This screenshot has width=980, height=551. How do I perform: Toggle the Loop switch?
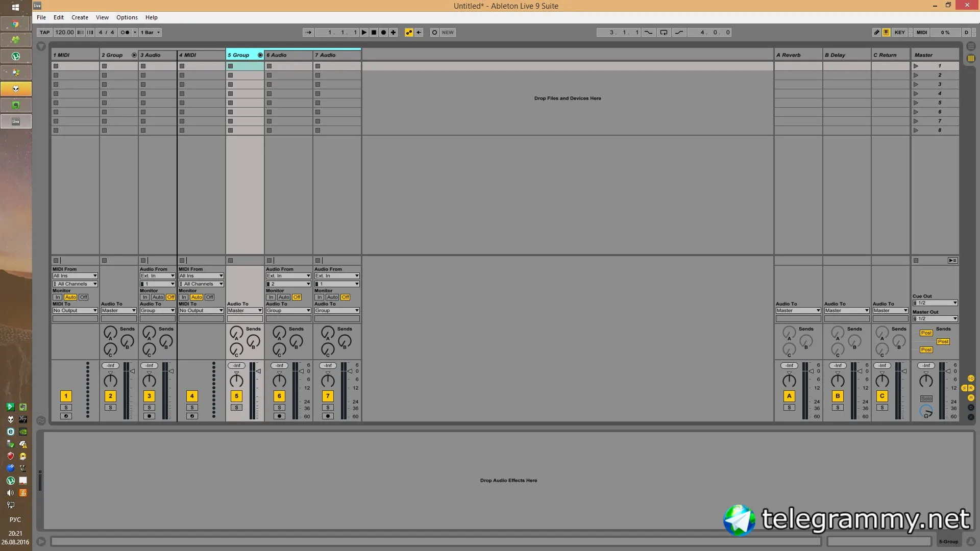tap(664, 32)
